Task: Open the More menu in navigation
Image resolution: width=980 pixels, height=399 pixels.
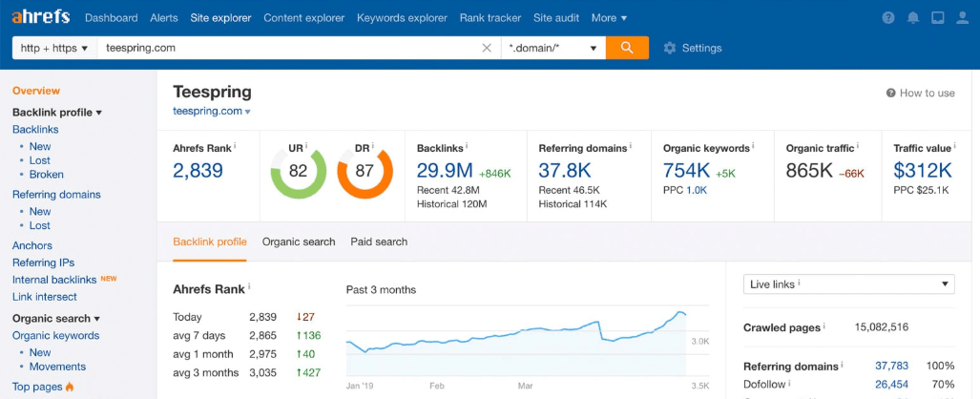Action: pos(609,18)
